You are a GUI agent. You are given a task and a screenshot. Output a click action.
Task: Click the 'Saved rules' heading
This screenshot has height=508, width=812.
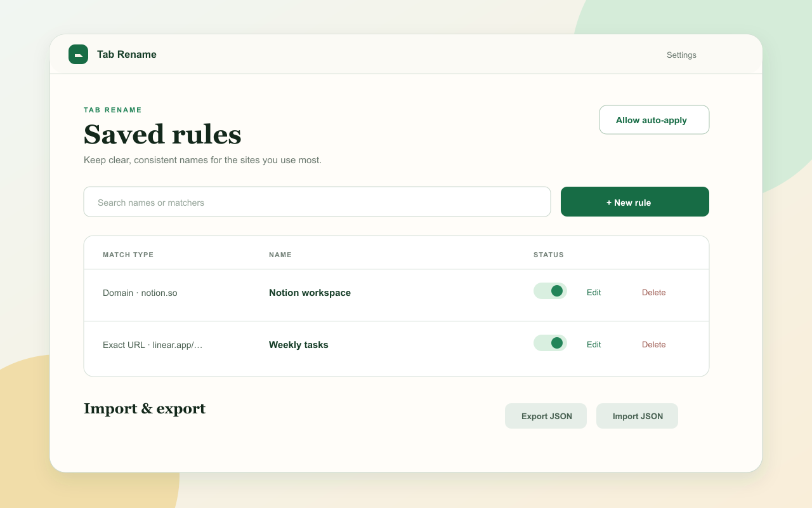pos(162,135)
